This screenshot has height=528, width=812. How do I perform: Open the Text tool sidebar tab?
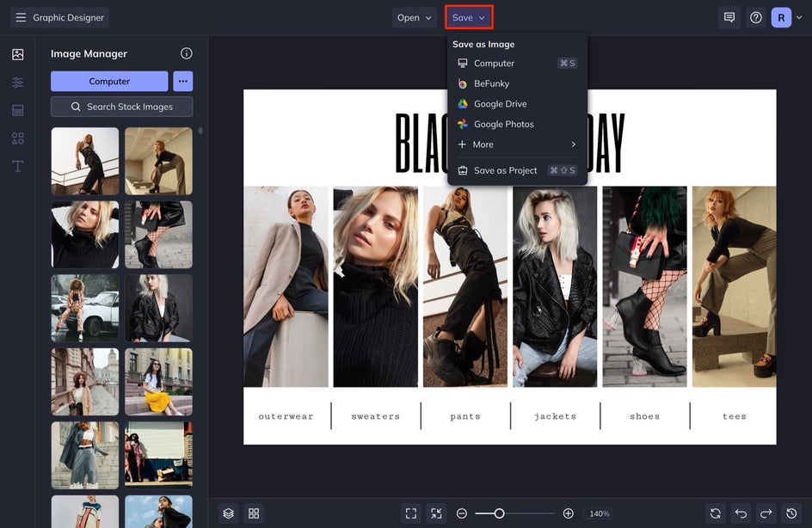17,166
